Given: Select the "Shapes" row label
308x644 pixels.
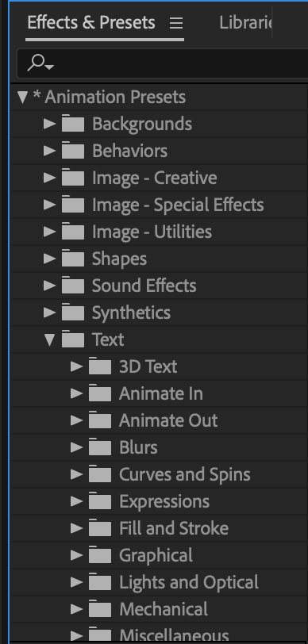Looking at the screenshot, I should point(119,259).
